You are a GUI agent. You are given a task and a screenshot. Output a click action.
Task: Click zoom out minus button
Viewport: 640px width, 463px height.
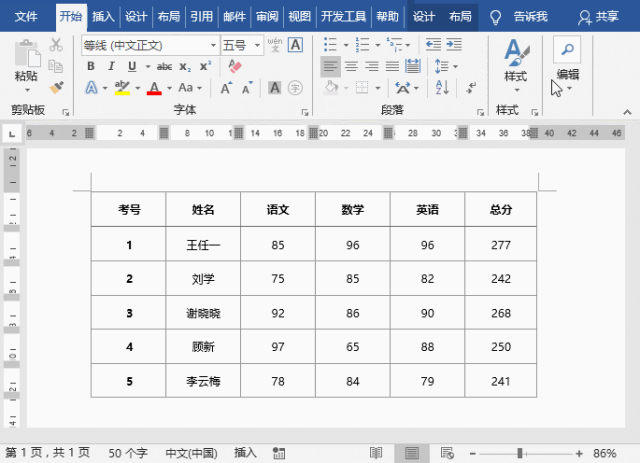(473, 453)
